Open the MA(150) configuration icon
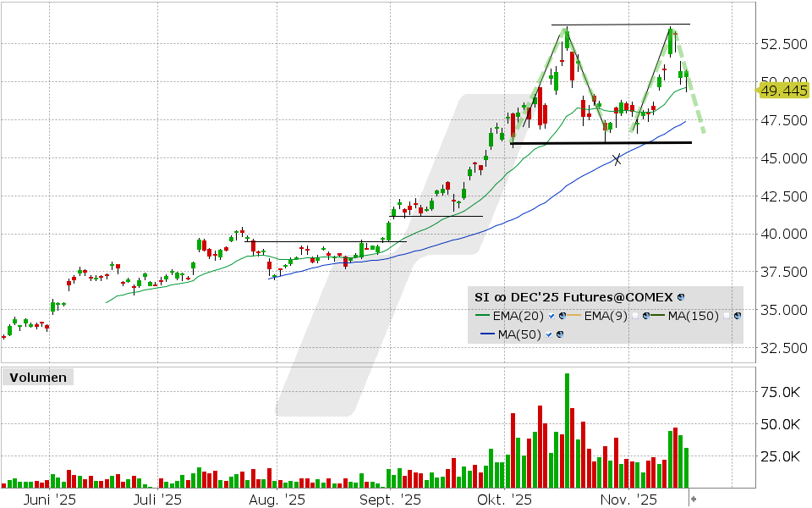The height and width of the screenshot is (508, 812). point(738,317)
